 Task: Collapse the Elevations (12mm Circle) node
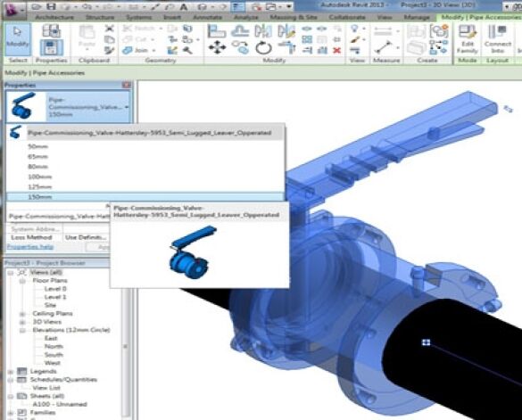(22, 331)
